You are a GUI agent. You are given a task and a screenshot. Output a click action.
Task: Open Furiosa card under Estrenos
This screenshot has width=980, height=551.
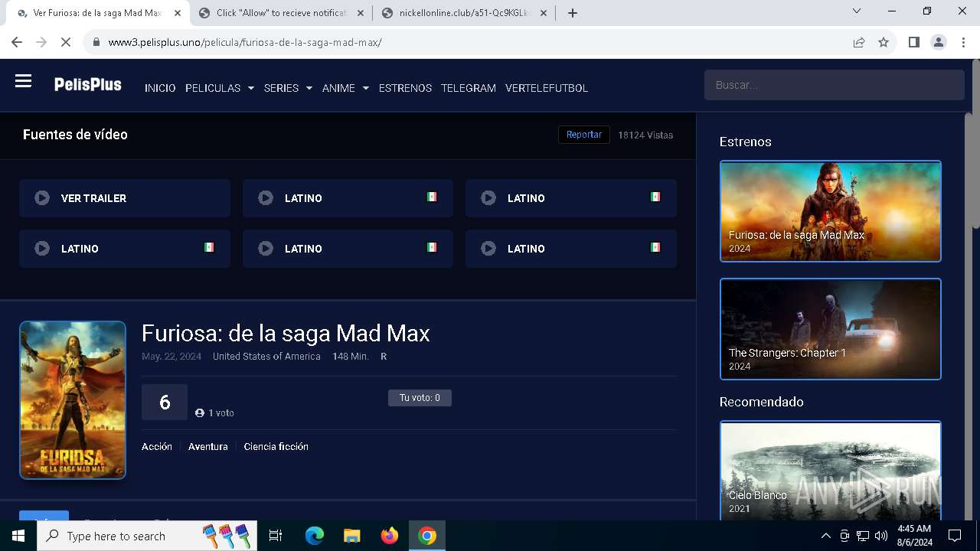[831, 211]
